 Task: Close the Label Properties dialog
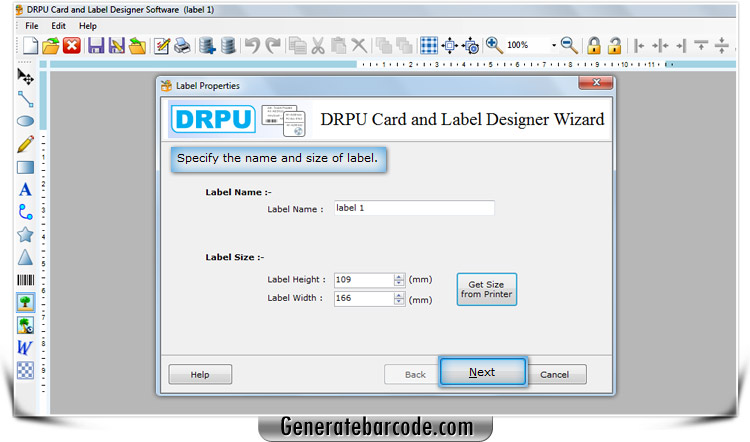tap(596, 82)
